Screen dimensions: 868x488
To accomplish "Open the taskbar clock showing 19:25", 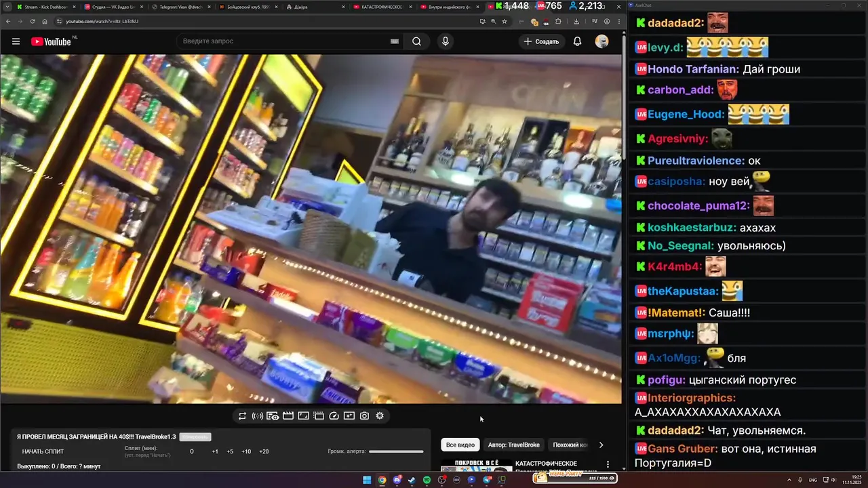I will 852,480.
